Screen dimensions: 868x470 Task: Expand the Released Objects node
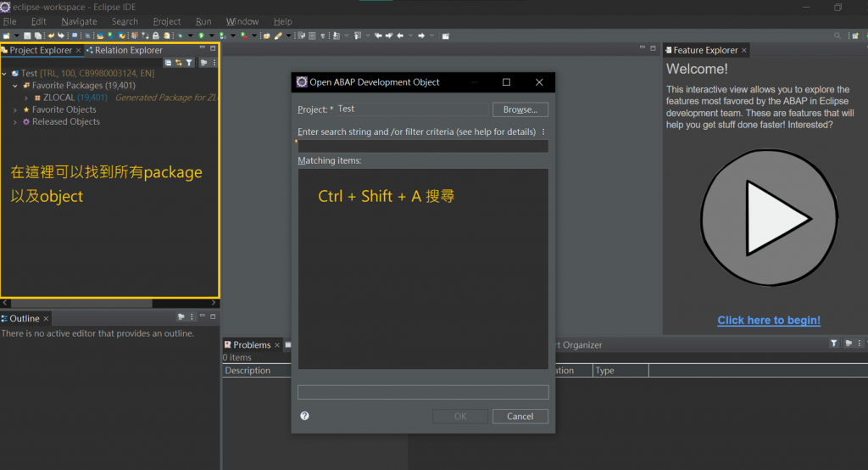(15, 122)
